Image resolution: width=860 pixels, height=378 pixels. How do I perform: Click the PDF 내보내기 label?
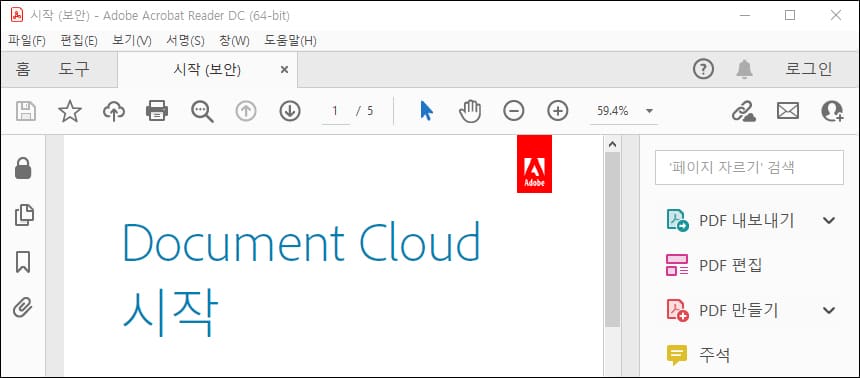click(x=746, y=221)
